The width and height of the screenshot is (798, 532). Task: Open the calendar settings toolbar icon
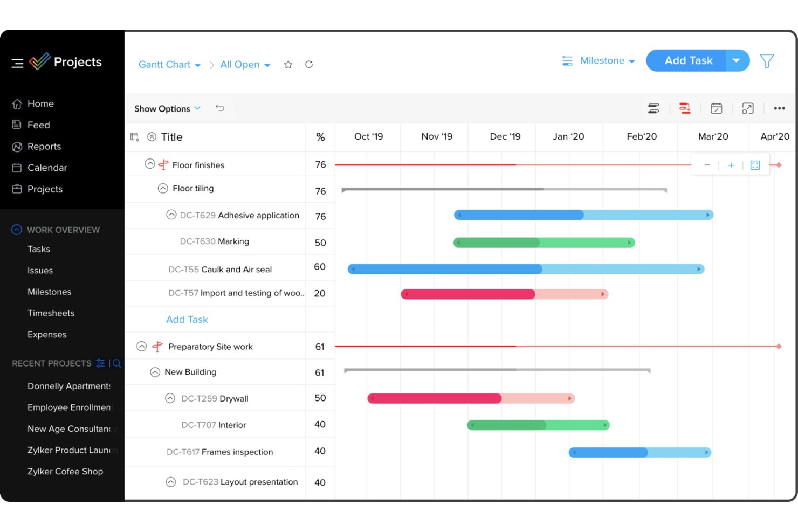[717, 108]
